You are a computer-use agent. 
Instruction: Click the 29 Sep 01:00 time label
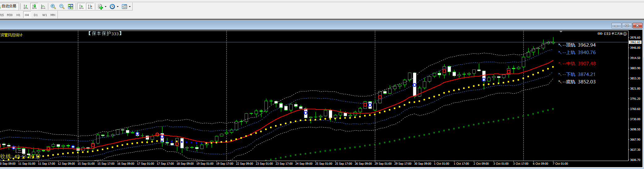tap(383, 164)
